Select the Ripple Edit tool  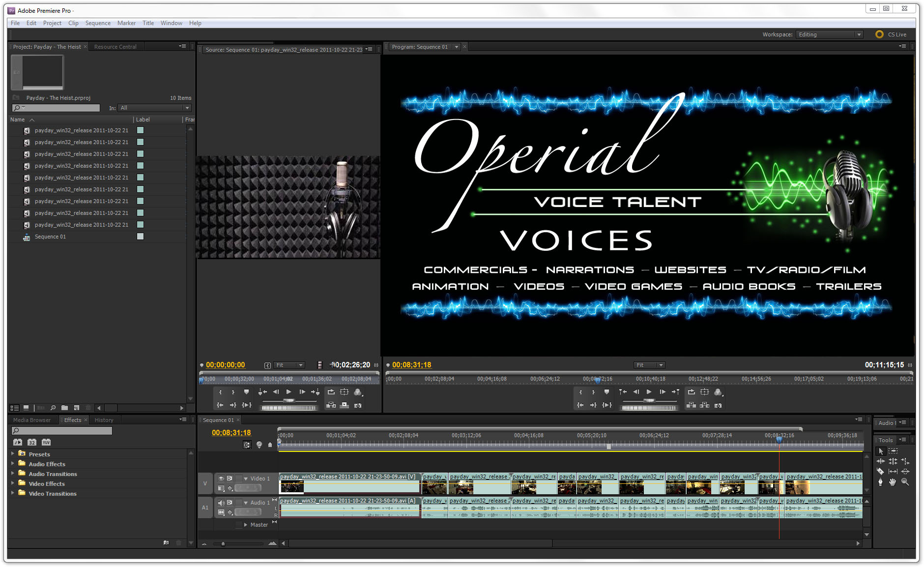(x=880, y=461)
